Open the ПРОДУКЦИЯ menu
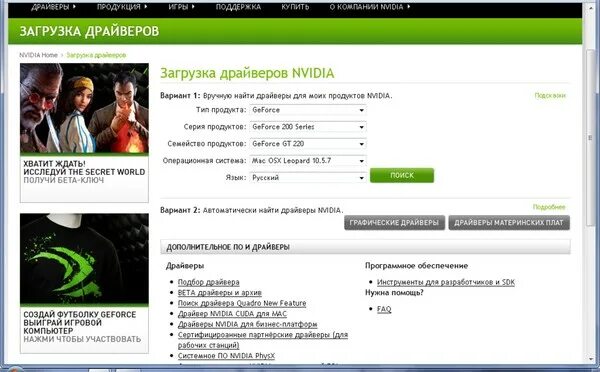600x372 pixels. (x=122, y=7)
